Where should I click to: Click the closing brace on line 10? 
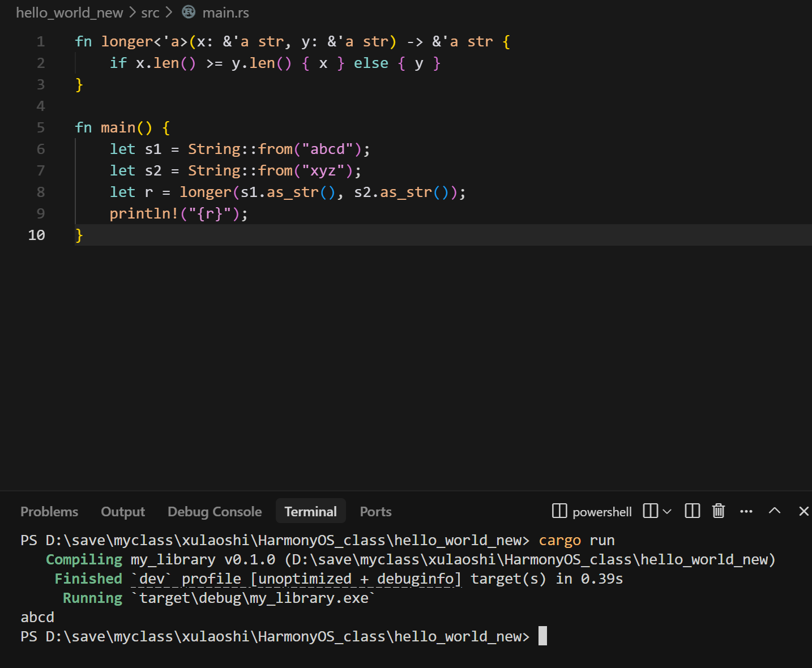tap(79, 235)
